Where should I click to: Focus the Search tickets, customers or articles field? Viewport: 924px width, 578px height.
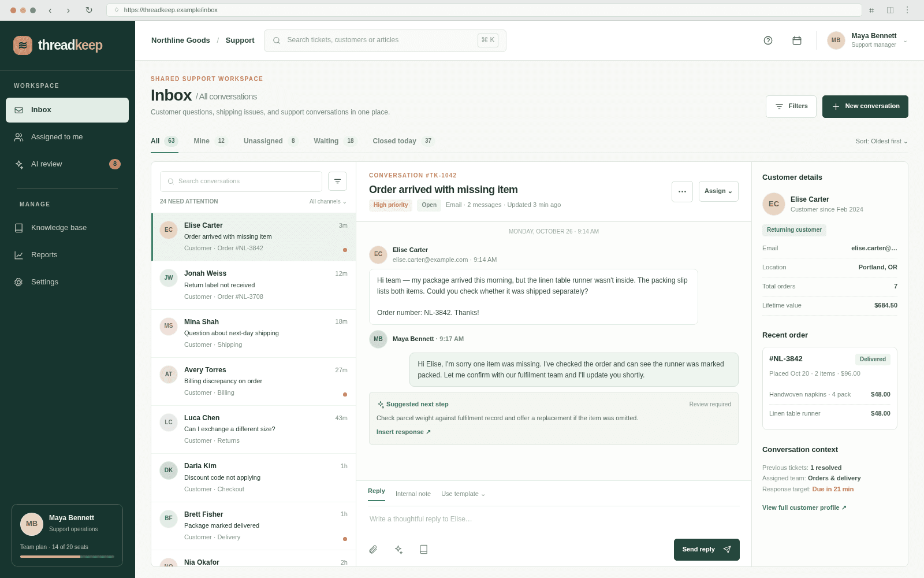point(385,40)
